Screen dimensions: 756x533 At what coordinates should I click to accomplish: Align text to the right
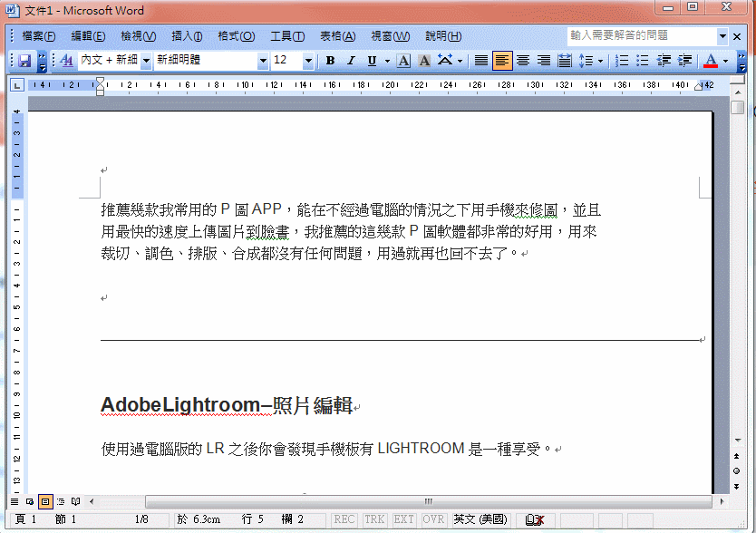(544, 61)
